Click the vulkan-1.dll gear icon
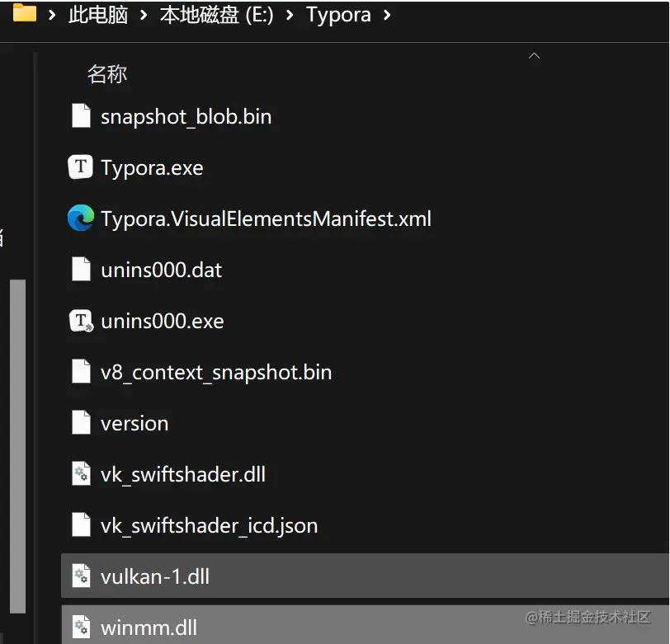This screenshot has height=644, width=670. 81,576
